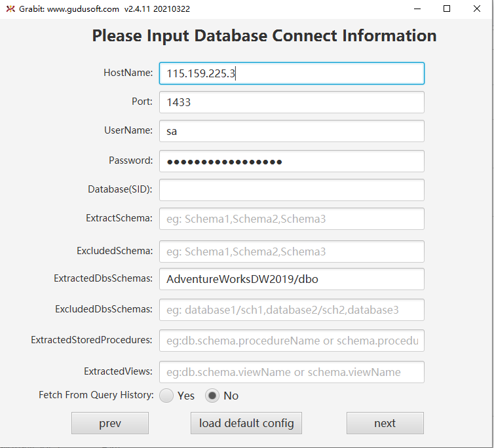Click the prev button
Image resolution: width=494 pixels, height=448 pixels.
pyautogui.click(x=110, y=423)
